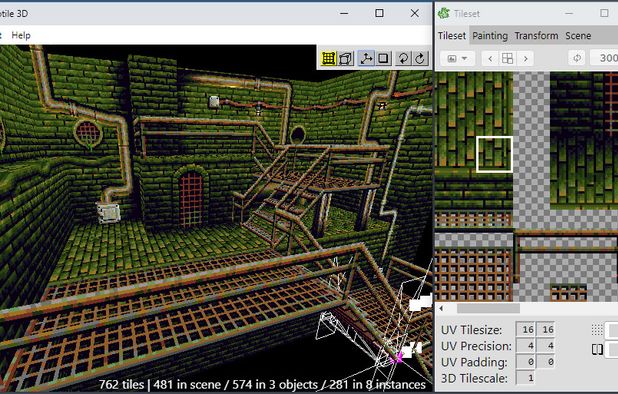Click the tileset scrollbar left arrow
This screenshot has width=618, height=394.
coord(441,309)
